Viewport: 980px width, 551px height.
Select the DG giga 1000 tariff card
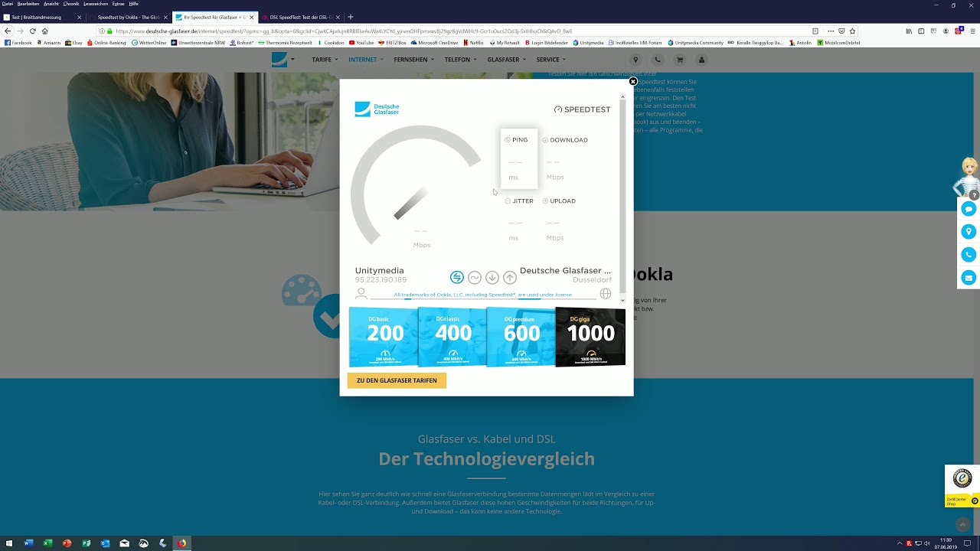(x=590, y=337)
